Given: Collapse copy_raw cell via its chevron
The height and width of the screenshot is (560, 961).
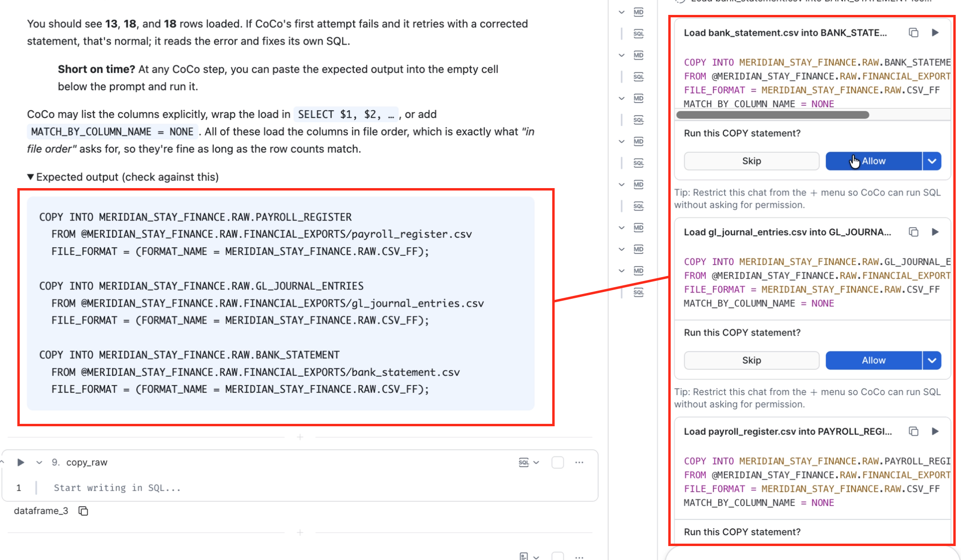Looking at the screenshot, I should (x=39, y=462).
